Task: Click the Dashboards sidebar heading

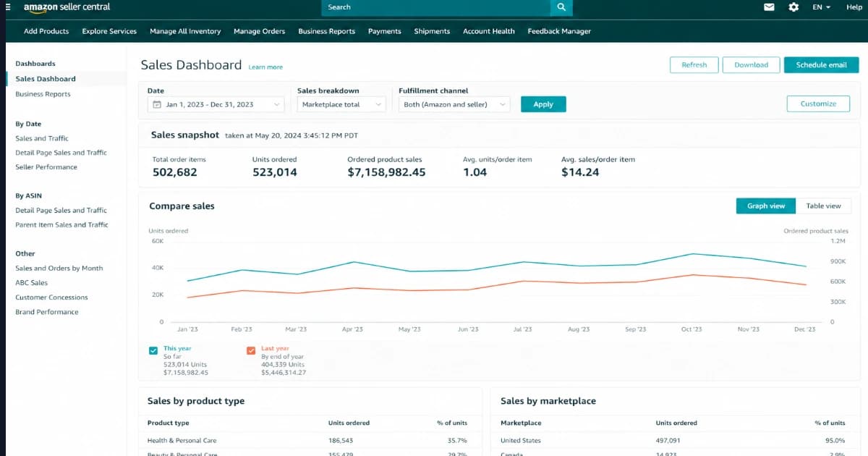Action: tap(35, 64)
